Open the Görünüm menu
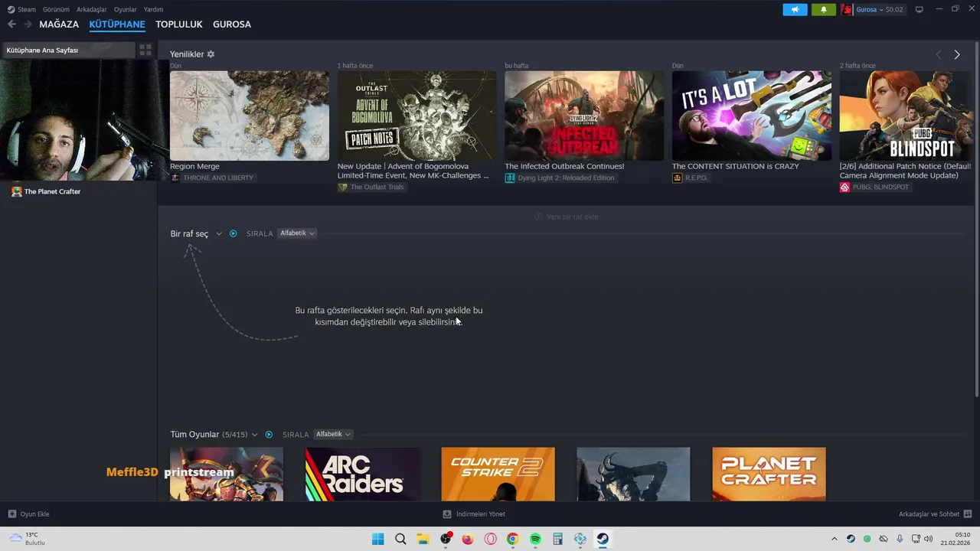Screen dimensions: 980x551 56,9
